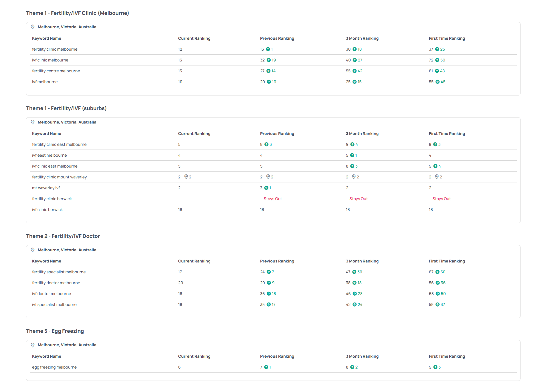Click up arrow in 'ivf melbourne' First Time Ranking
This screenshot has height=392, width=548.
[438, 82]
